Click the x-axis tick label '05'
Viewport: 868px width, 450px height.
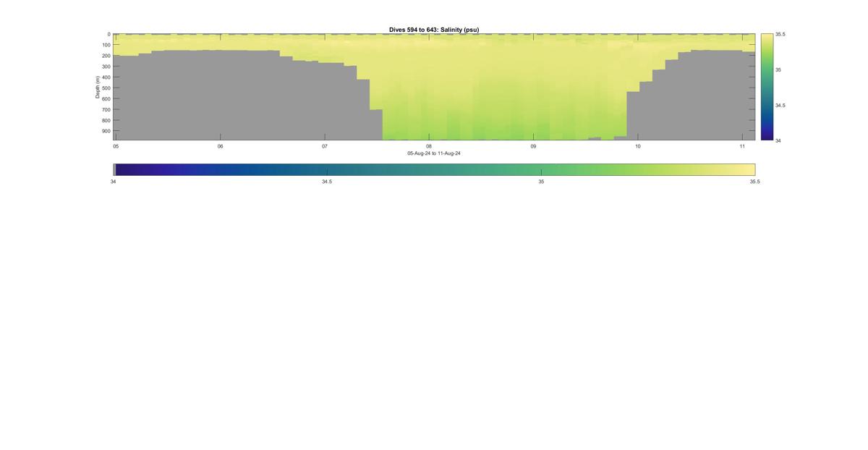coord(116,146)
